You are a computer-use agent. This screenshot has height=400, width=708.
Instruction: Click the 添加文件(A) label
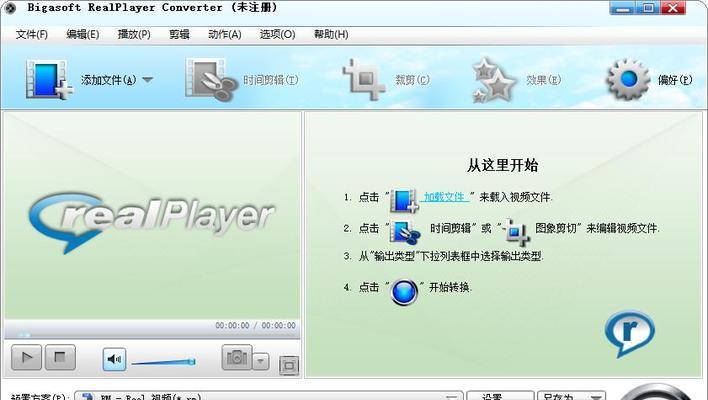click(x=108, y=80)
